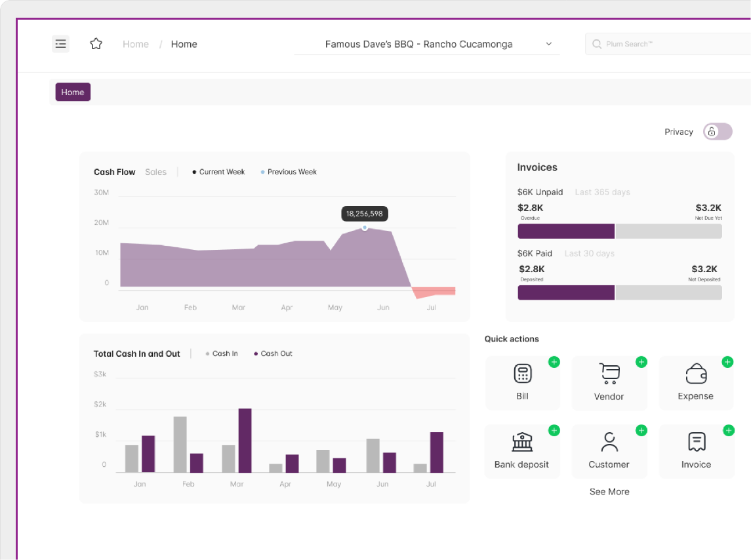Select the Home pill tab

point(72,92)
